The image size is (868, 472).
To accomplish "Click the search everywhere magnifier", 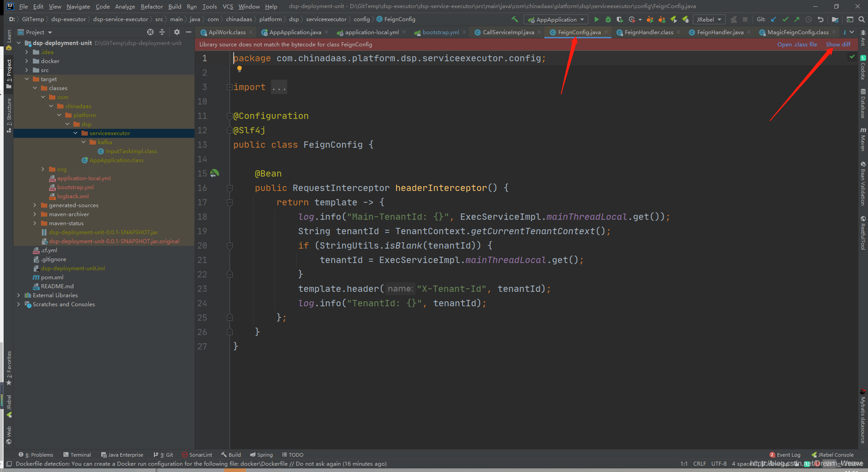I will point(861,19).
